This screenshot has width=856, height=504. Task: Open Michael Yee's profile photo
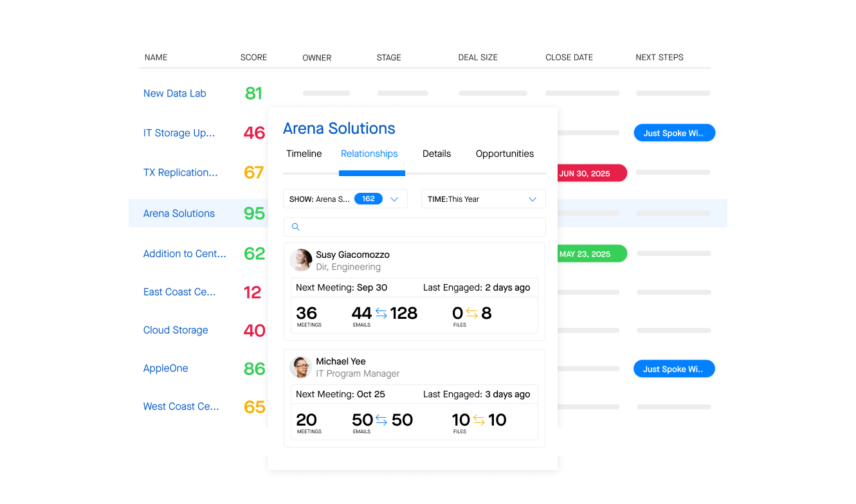[301, 367]
